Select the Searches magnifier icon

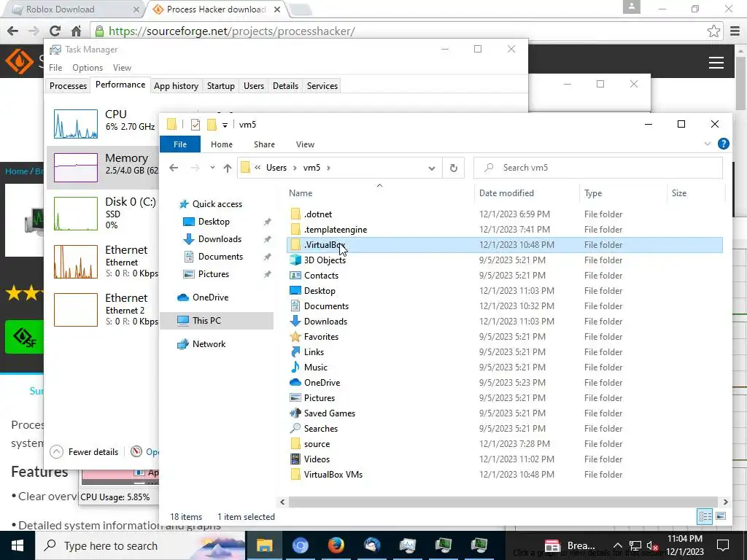pyautogui.click(x=295, y=429)
